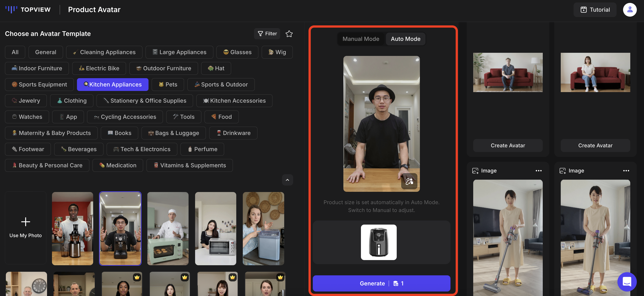The height and width of the screenshot is (296, 644).
Task: Collapse the category list chevron
Action: 287,180
